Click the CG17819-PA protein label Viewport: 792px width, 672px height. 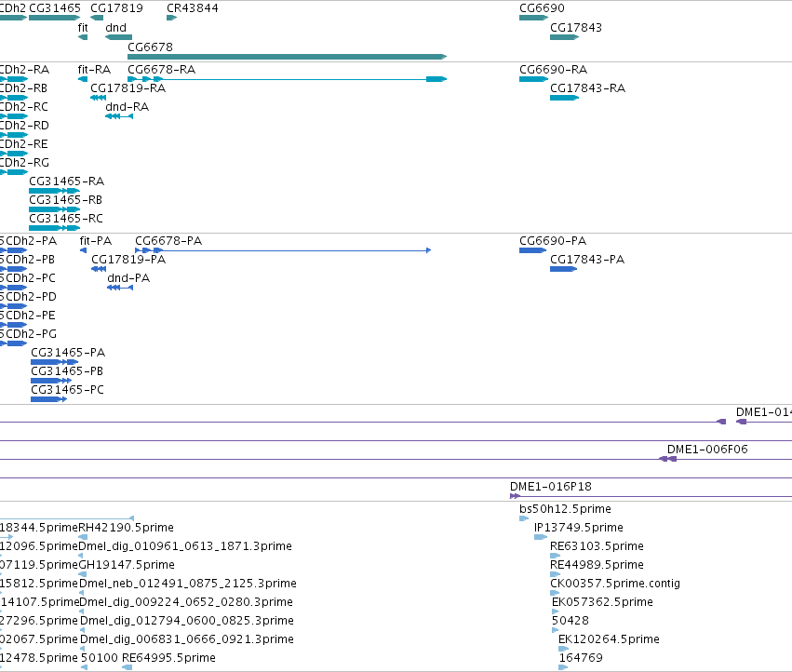coord(128,259)
